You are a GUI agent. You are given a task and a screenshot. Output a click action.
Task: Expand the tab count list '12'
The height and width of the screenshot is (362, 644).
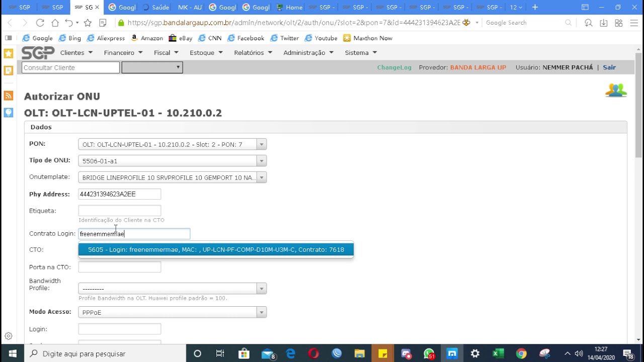[516, 7]
